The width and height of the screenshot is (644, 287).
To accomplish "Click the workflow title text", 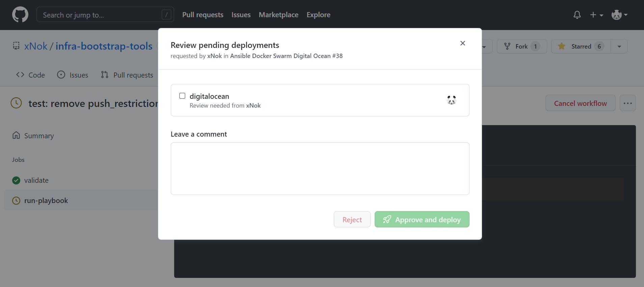I will (x=93, y=104).
